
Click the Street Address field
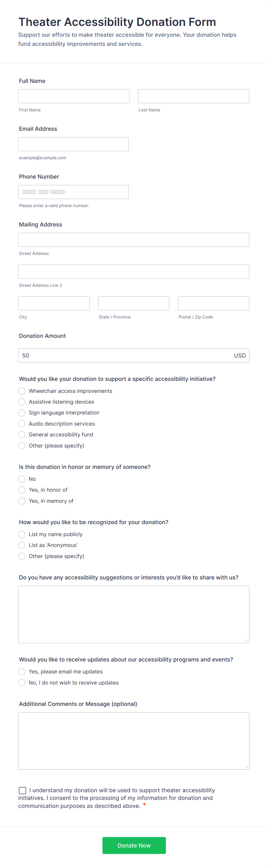[x=134, y=240]
